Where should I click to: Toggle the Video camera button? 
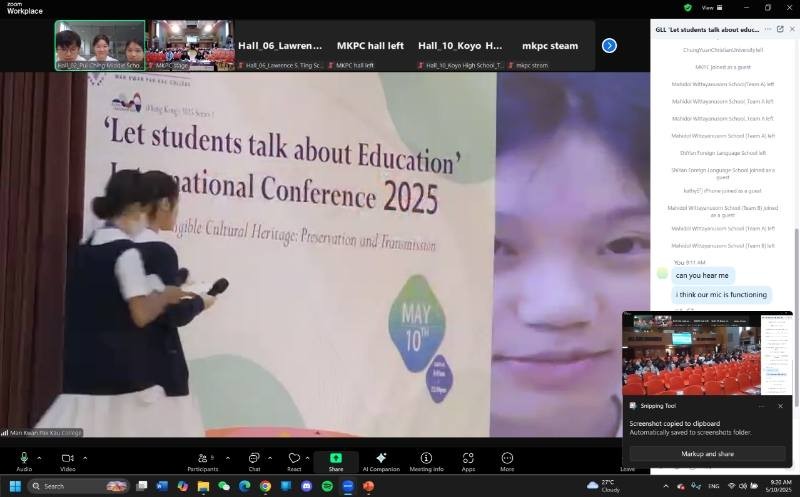click(68, 461)
